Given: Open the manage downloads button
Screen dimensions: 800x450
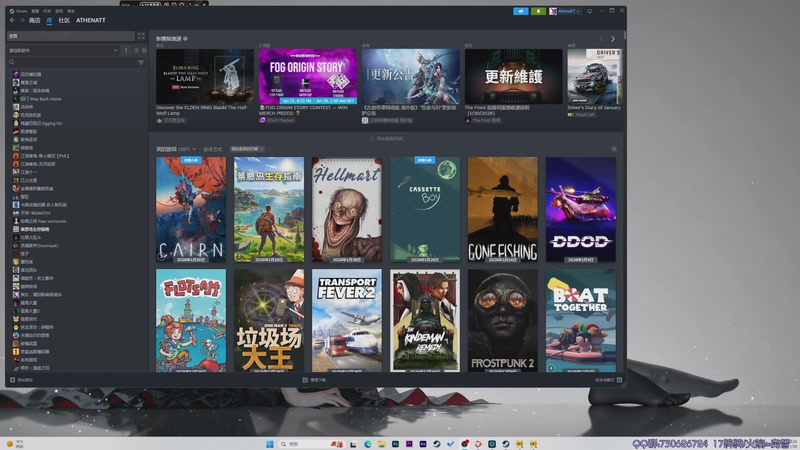Looking at the screenshot, I should tap(314, 380).
